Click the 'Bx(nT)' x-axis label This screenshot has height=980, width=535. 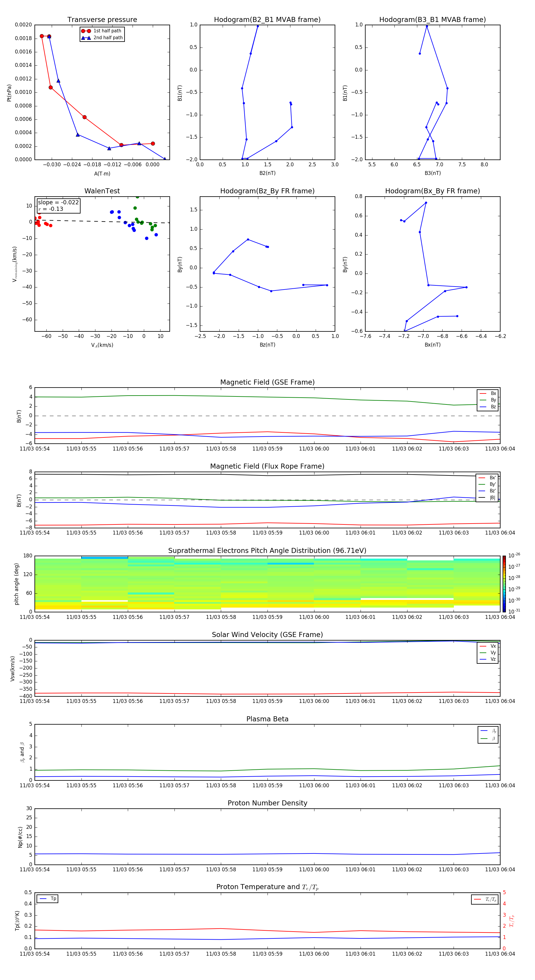pyautogui.click(x=432, y=345)
